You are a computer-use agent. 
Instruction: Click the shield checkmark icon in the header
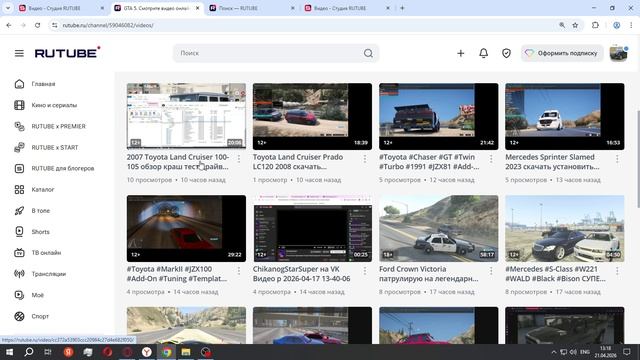pyautogui.click(x=506, y=53)
